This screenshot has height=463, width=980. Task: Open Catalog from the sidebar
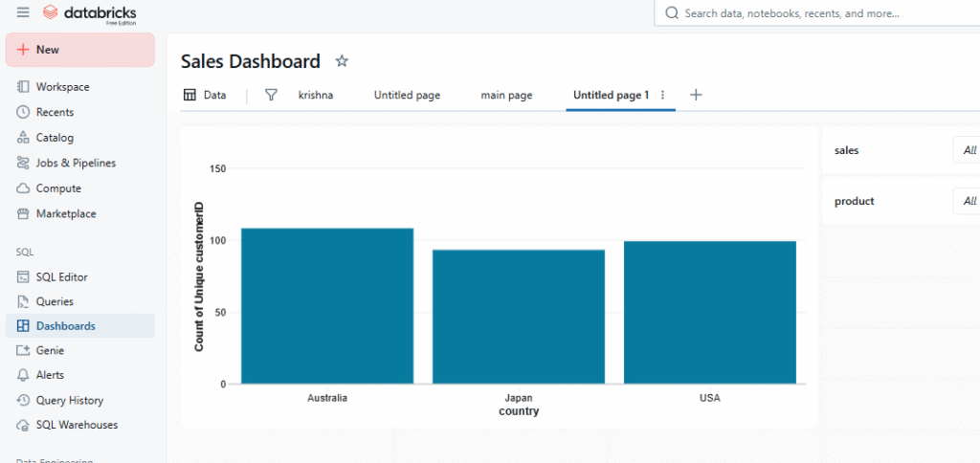point(54,138)
